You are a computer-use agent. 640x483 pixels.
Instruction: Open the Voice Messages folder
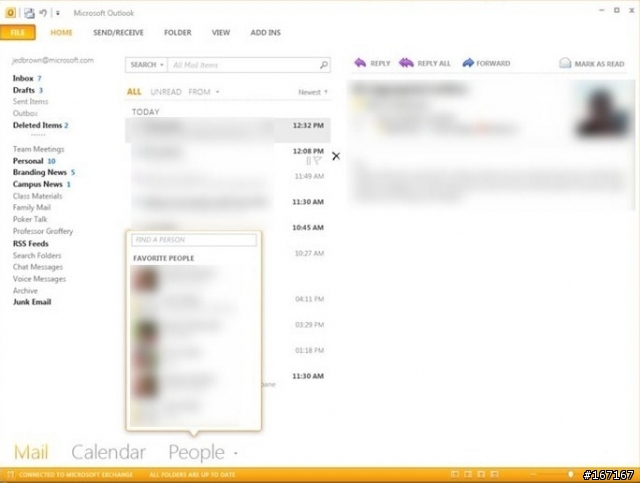[x=39, y=279]
